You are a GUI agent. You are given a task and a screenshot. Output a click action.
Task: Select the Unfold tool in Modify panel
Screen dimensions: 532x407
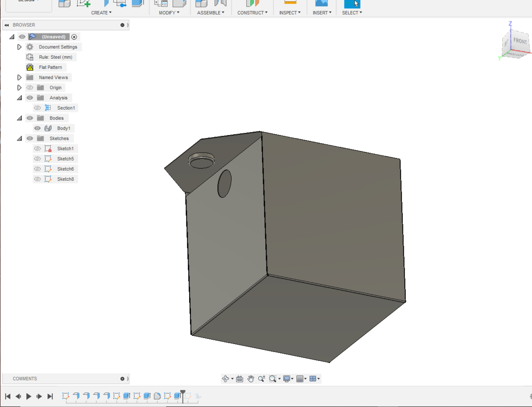coord(179,3)
